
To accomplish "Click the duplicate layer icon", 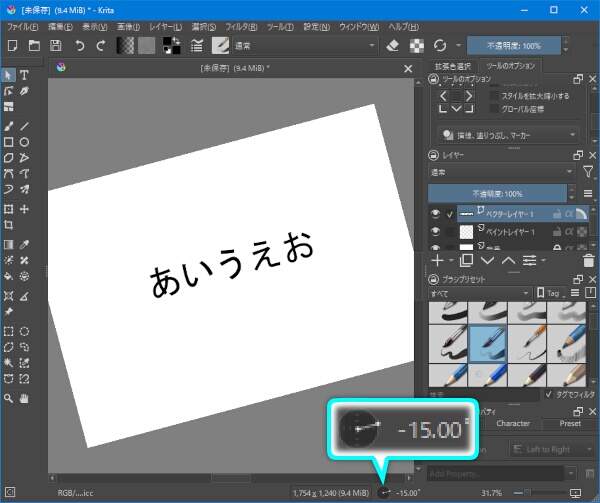I will (x=464, y=260).
